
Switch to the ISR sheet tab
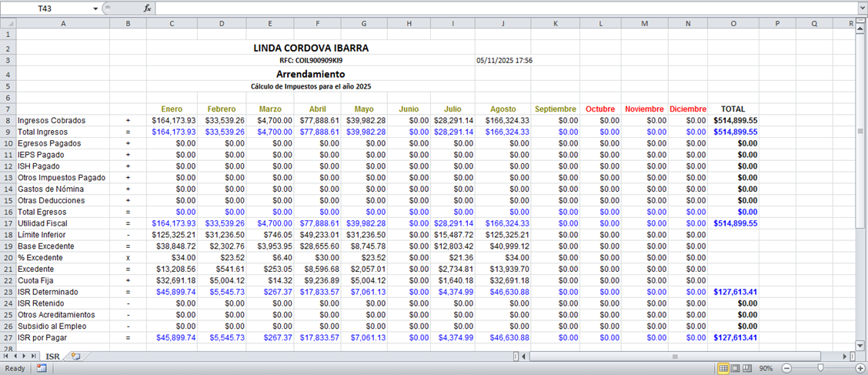point(52,357)
